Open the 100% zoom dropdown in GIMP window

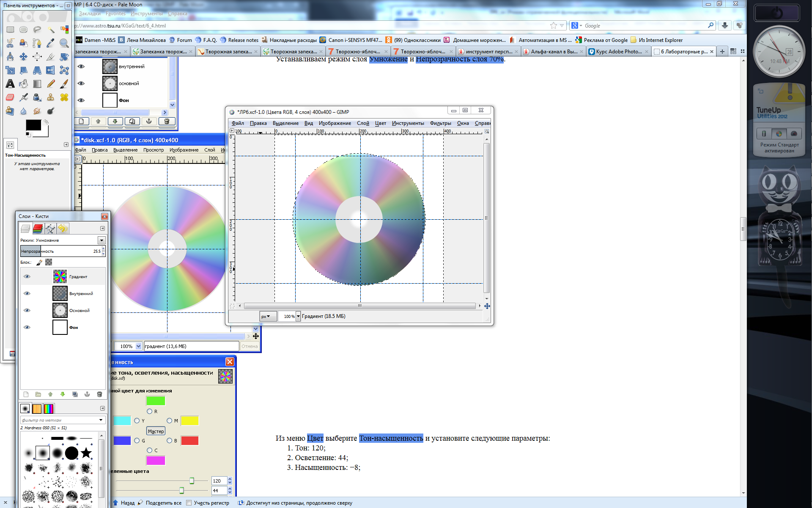(298, 316)
